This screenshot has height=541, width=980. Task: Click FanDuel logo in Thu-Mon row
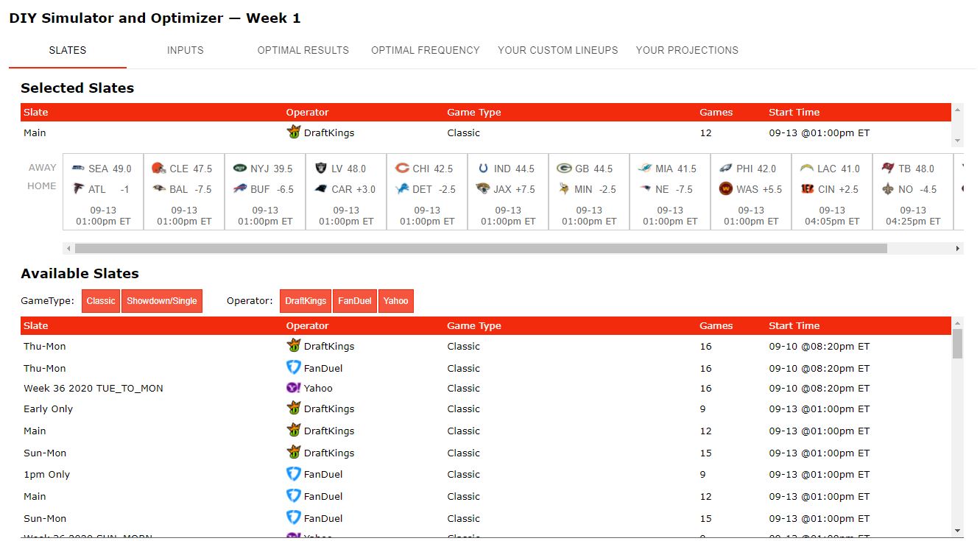[x=294, y=367]
